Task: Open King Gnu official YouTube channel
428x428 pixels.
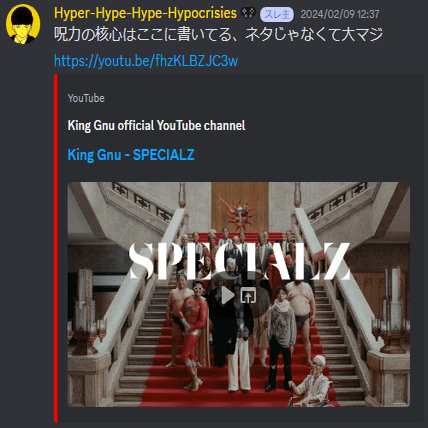Action: pyautogui.click(x=156, y=125)
